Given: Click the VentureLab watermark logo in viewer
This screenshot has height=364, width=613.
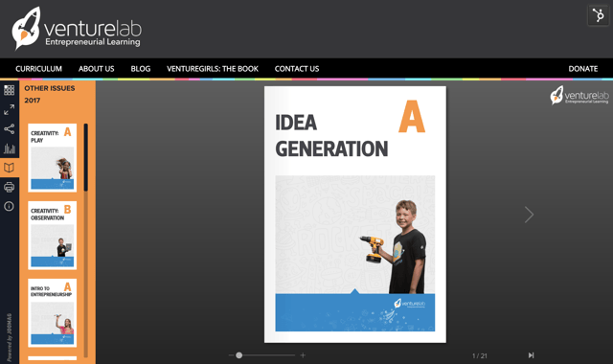Looking at the screenshot, I should tap(579, 96).
